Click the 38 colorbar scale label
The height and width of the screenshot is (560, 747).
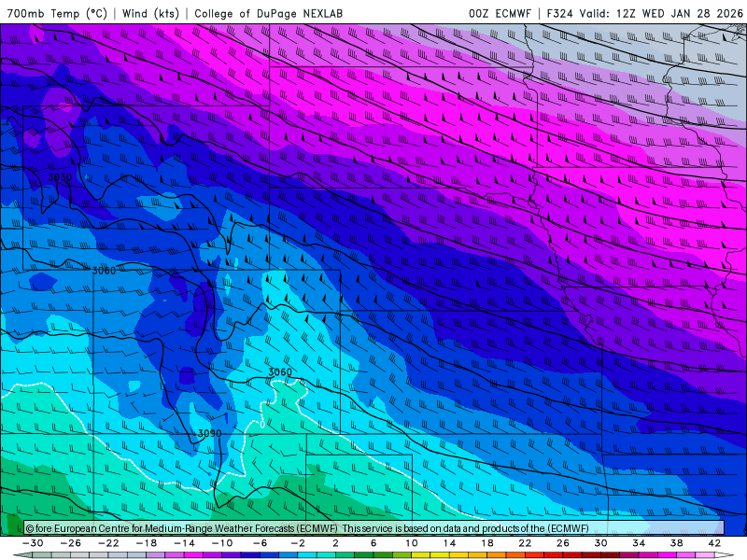[676, 543]
